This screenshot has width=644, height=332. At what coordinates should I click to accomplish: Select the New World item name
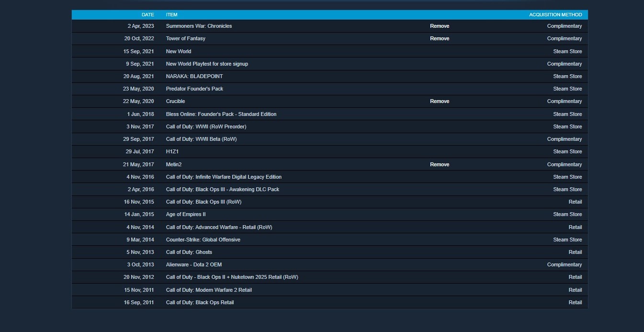coord(179,51)
